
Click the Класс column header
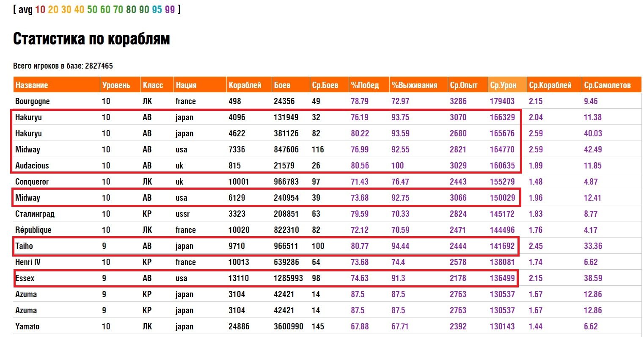coord(153,85)
